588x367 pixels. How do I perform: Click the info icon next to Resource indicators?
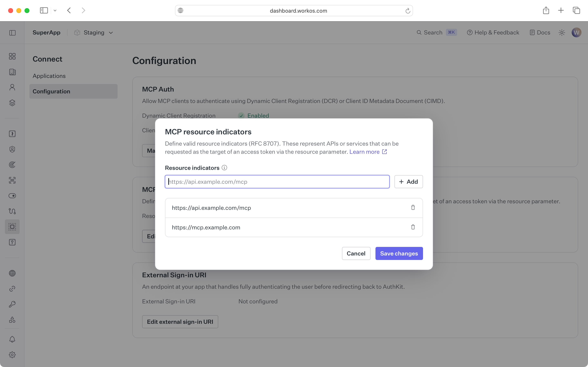225,168
